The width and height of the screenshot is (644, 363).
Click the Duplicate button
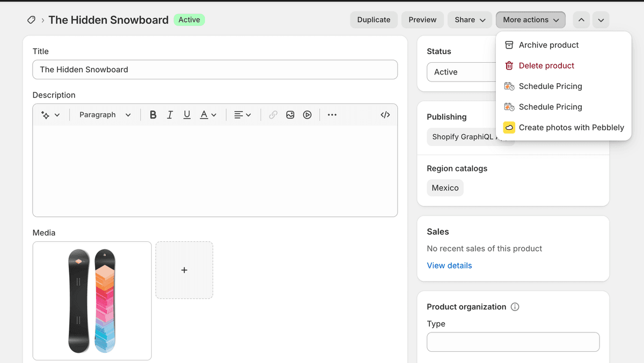(x=374, y=20)
